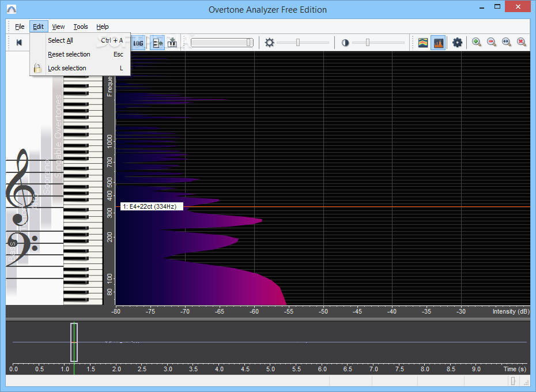Click the brightness sun icon

pos(269,43)
